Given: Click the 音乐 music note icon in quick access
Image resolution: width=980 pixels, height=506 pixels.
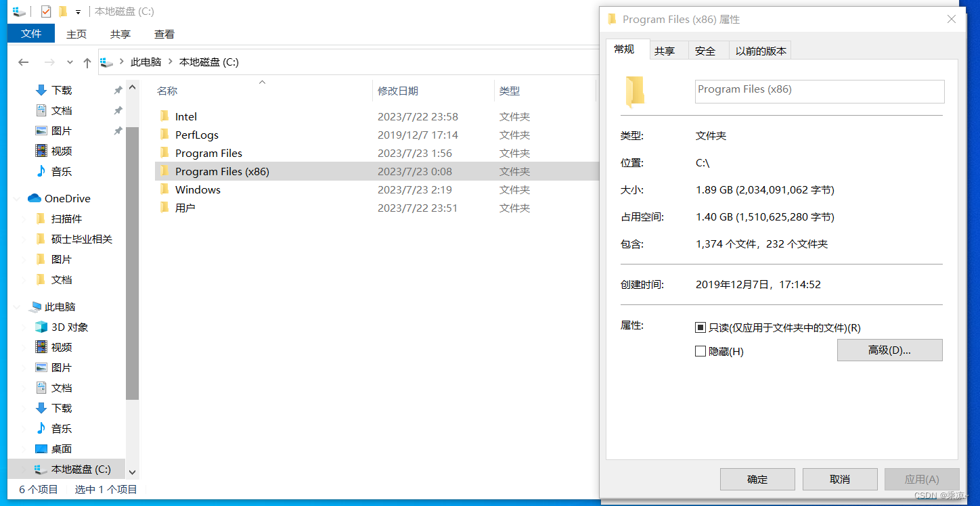Looking at the screenshot, I should [41, 171].
